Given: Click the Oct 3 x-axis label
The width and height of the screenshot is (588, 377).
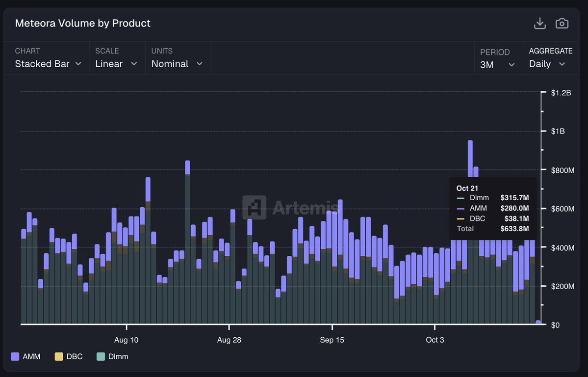Looking at the screenshot, I should pyautogui.click(x=435, y=340).
